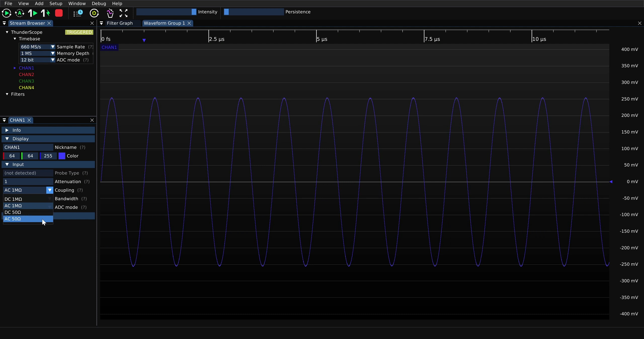Screen dimensions: 644x339
Task: Open the Filter Graph dock menu arrow
Action: pyautogui.click(x=101, y=23)
